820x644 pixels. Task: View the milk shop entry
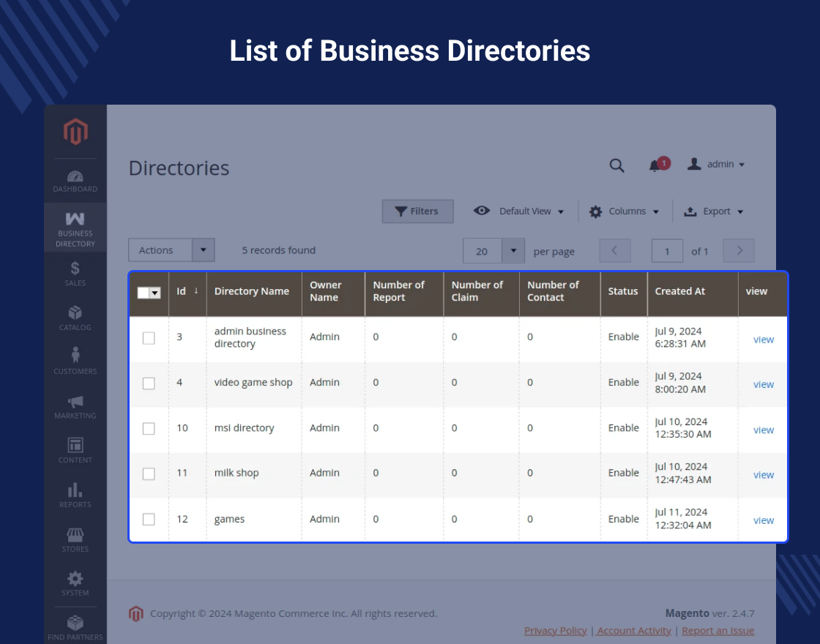764,475
